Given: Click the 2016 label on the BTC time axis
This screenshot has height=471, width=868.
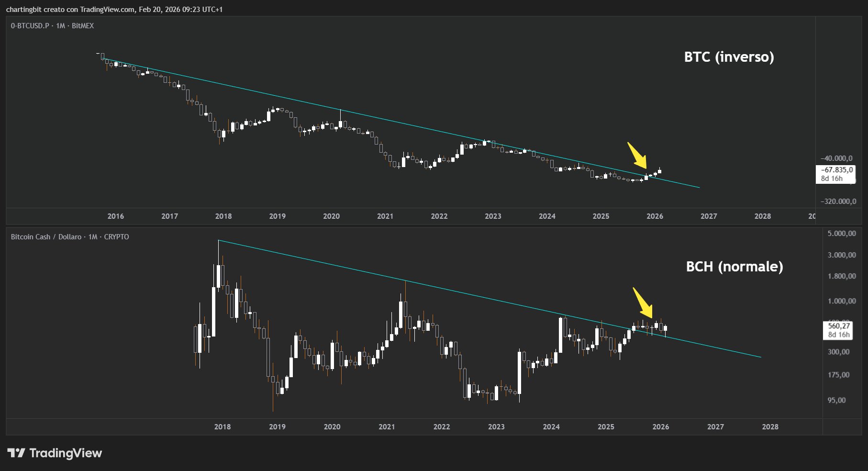Looking at the screenshot, I should tap(116, 216).
